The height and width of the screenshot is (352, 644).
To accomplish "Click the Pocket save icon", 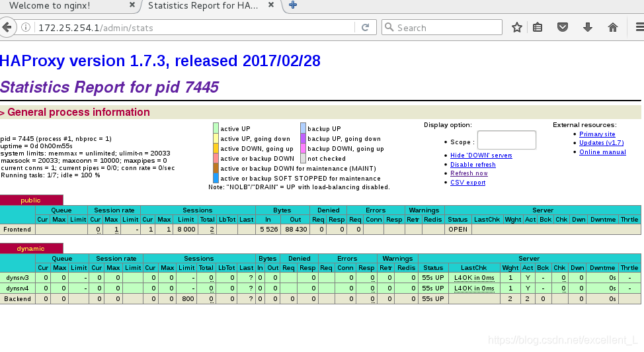I will click(563, 28).
